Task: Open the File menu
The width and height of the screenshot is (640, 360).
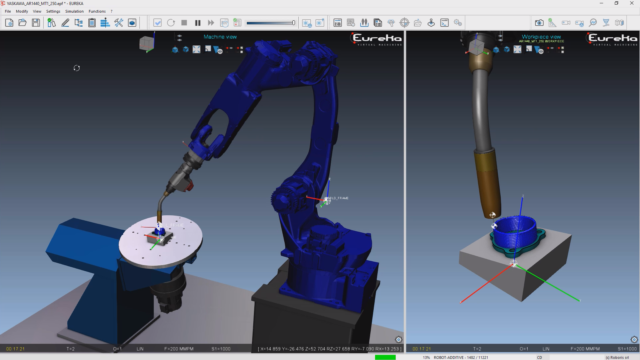Action: pyautogui.click(x=8, y=11)
